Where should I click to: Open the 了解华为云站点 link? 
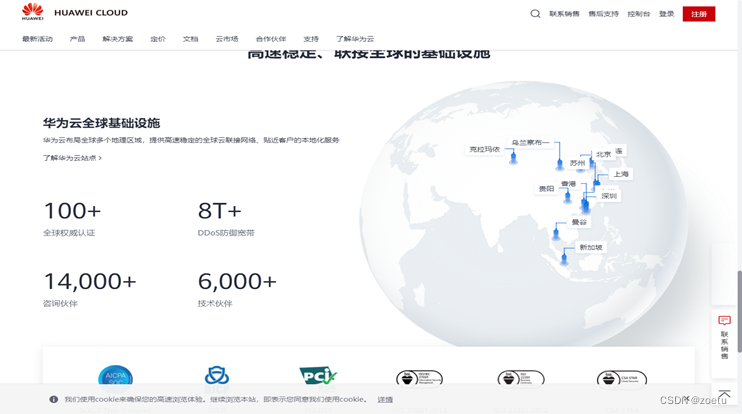coord(72,158)
